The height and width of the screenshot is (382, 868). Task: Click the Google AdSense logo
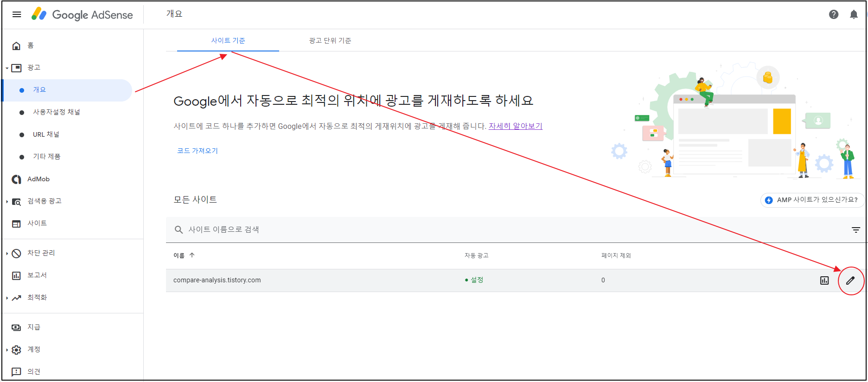point(82,14)
